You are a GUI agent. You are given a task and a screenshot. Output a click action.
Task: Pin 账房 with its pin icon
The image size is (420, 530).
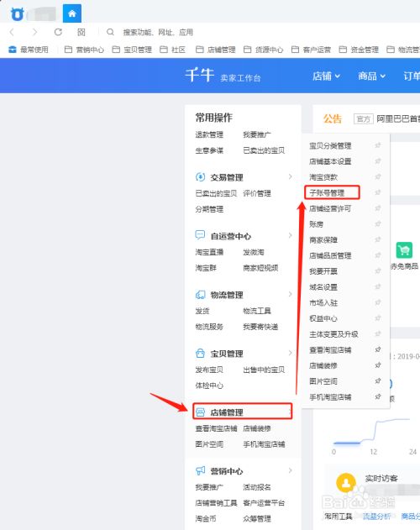pyautogui.click(x=378, y=223)
